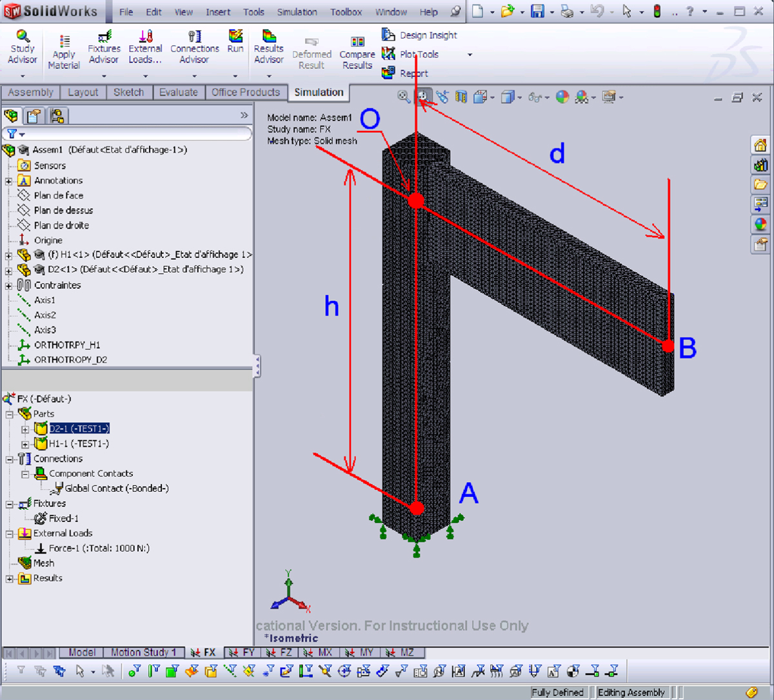Open File Explorer in task pane
The height and width of the screenshot is (700, 774).
[761, 185]
